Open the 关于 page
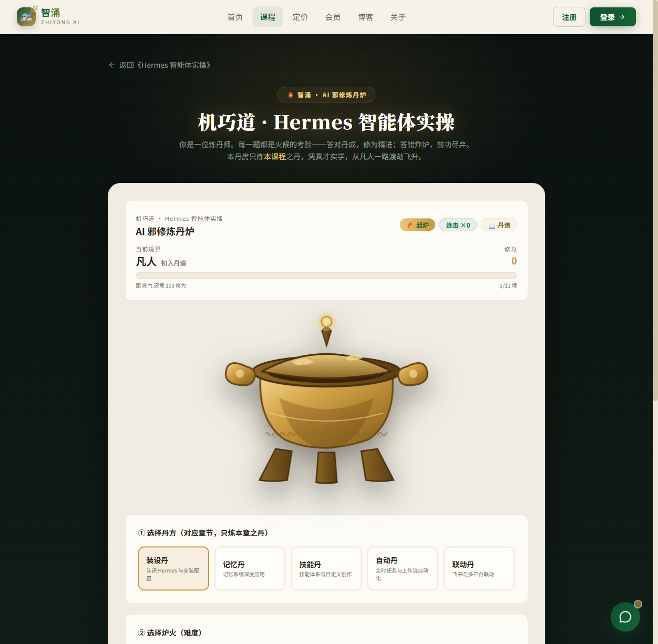This screenshot has height=644, width=658. (398, 17)
